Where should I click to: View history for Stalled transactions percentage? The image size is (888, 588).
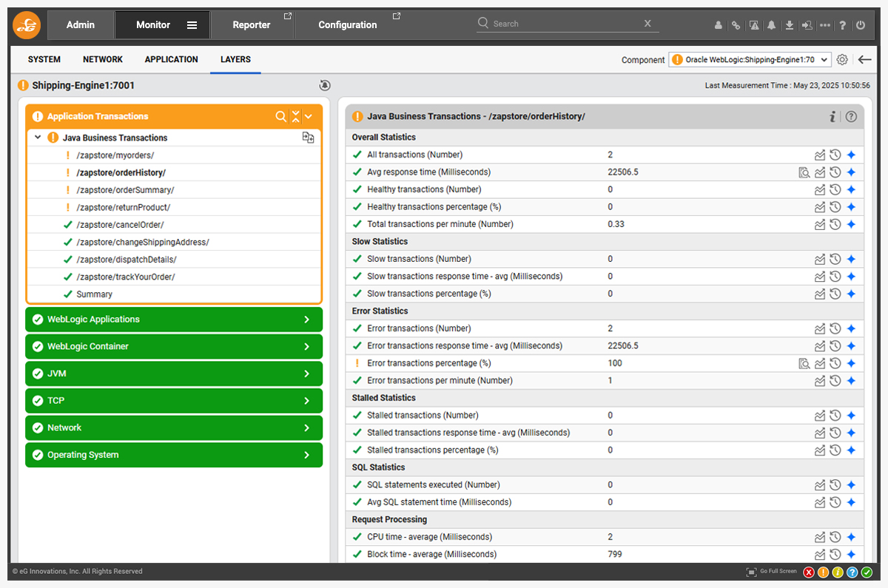click(x=835, y=450)
